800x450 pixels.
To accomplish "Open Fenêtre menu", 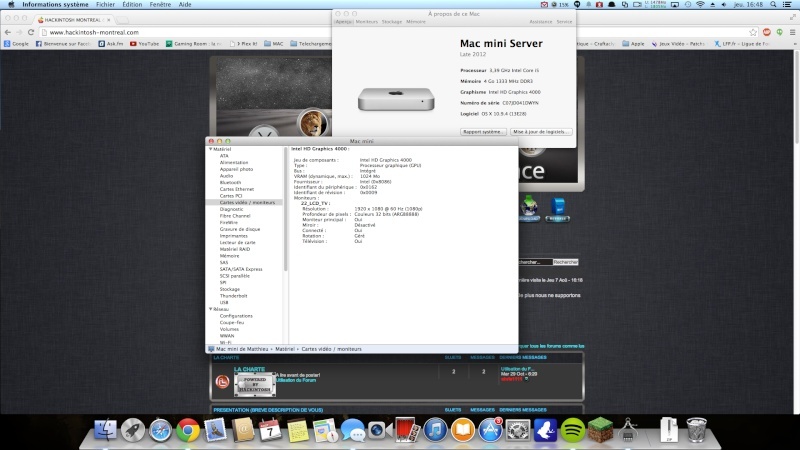I will (160, 5).
